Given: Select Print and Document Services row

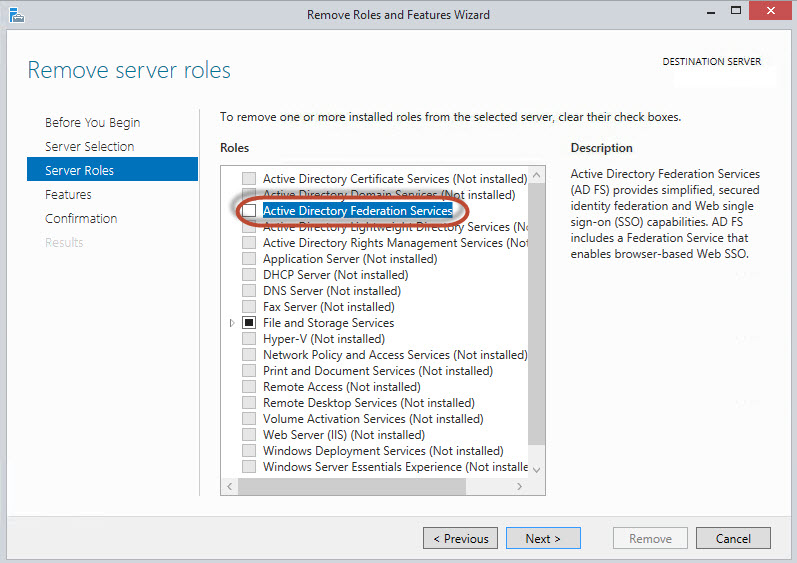Looking at the screenshot, I should [x=378, y=370].
